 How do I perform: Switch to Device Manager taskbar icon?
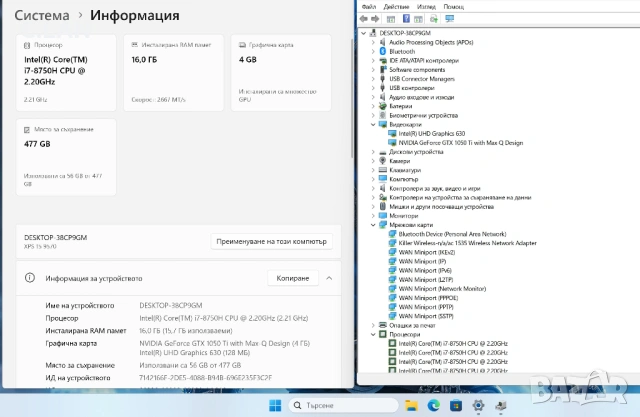click(501, 405)
